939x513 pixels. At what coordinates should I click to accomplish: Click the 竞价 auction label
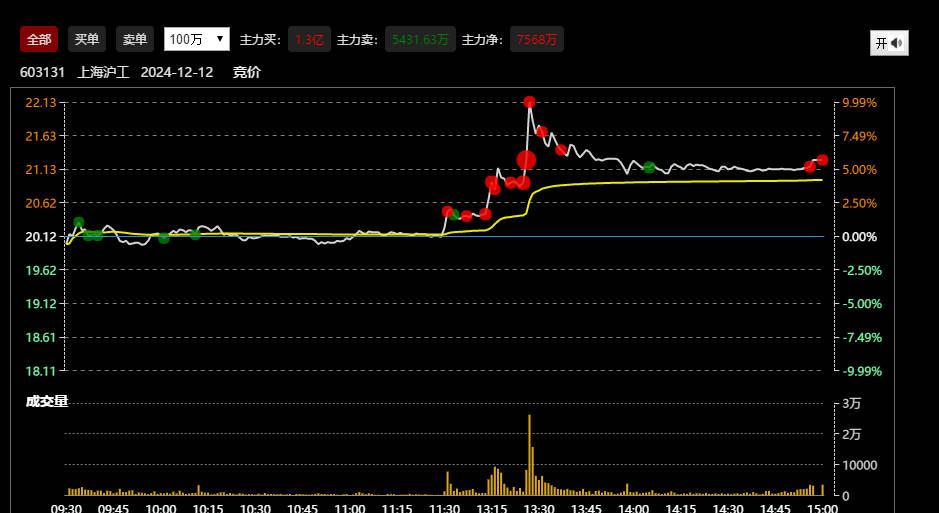246,72
